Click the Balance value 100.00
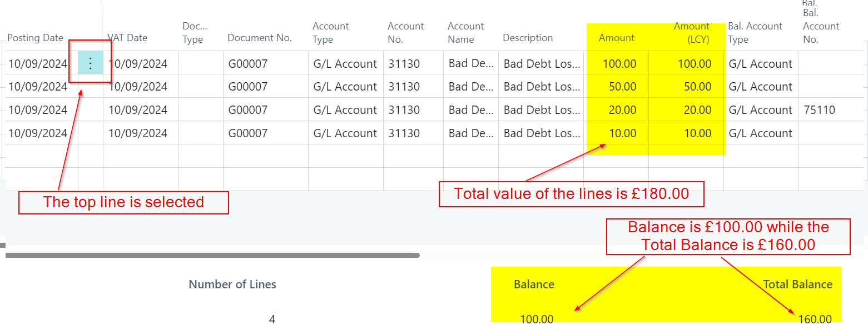The height and width of the screenshot is (325, 868). click(x=537, y=319)
